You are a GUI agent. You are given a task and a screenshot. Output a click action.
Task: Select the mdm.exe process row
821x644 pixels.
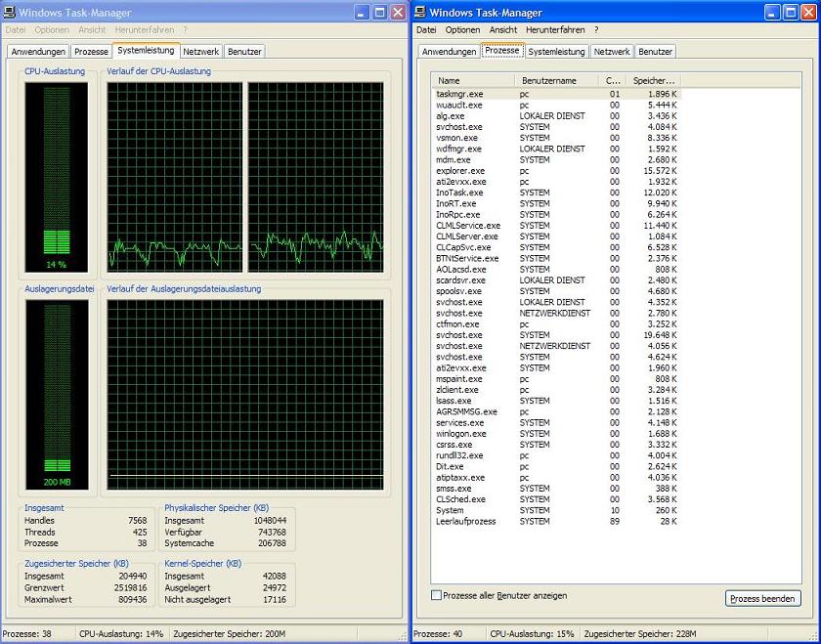pyautogui.click(x=556, y=159)
